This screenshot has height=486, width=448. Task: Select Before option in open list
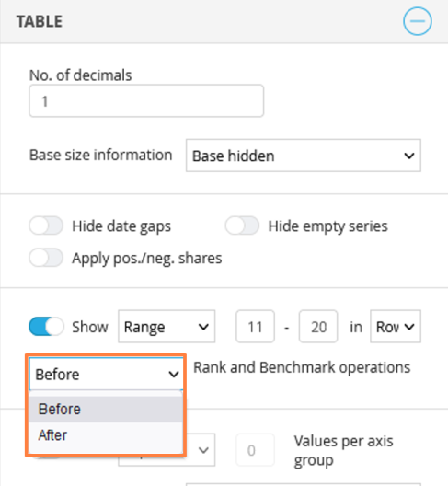point(106,409)
